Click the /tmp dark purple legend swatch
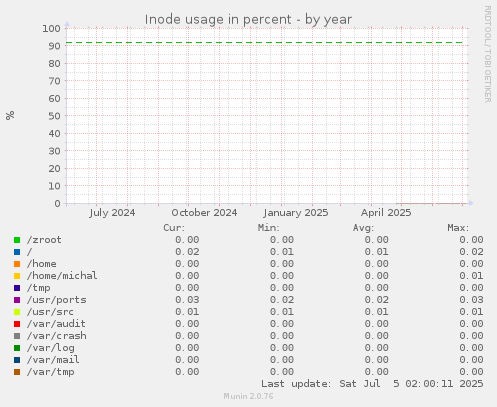The width and height of the screenshot is (497, 407). pos(17,288)
